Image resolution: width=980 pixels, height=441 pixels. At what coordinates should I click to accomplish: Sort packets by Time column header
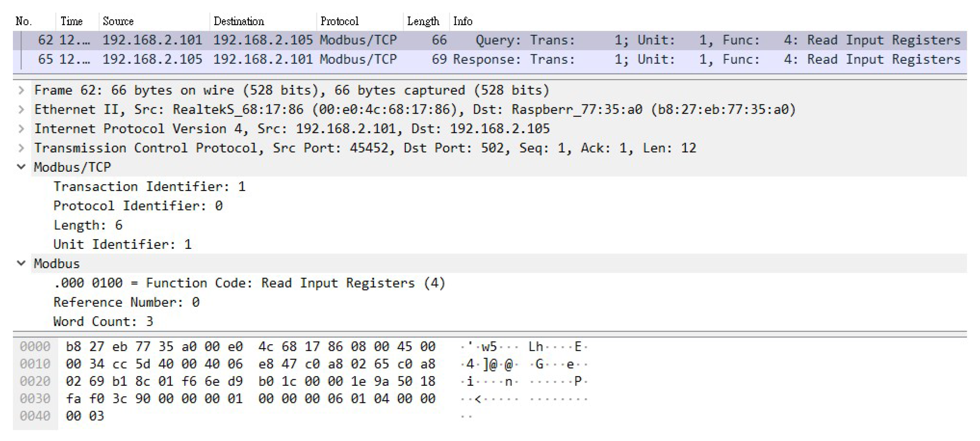pyautogui.click(x=72, y=21)
